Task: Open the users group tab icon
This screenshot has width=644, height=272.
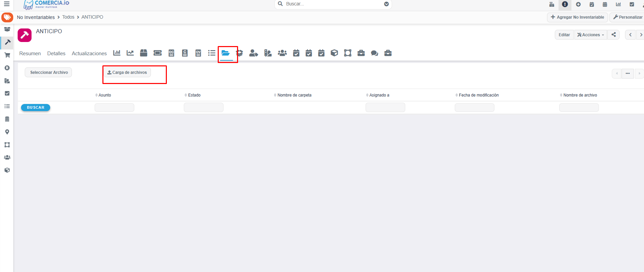Action: (x=282, y=53)
